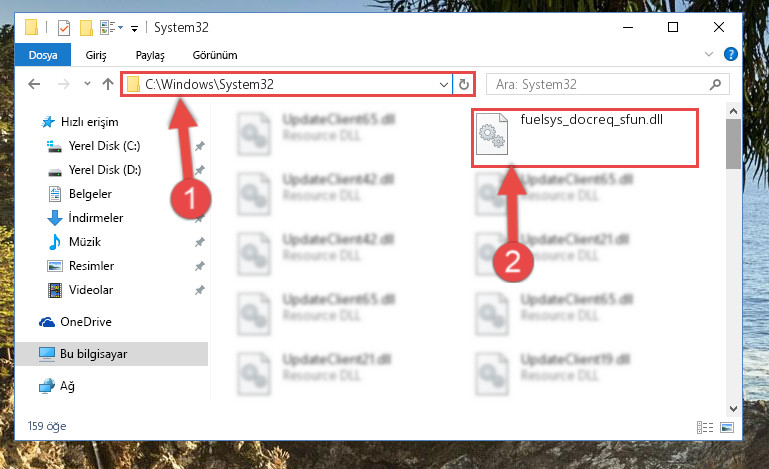Open the Görünüm ribbon tab
The image size is (769, 469).
215,55
